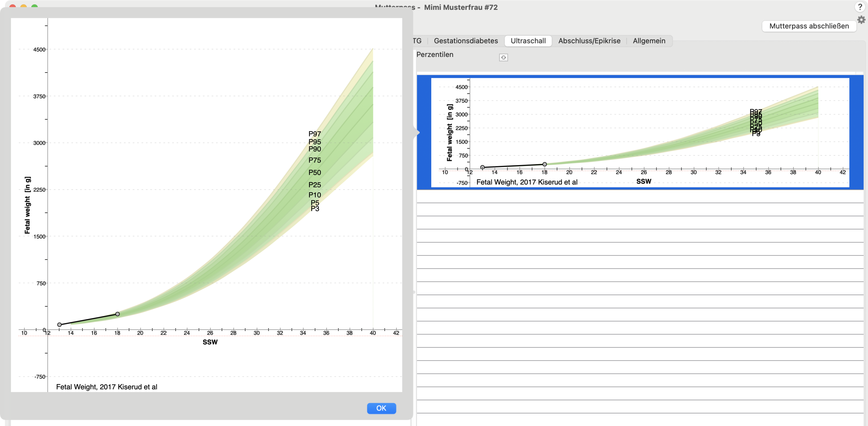Click the P90 percentile label in large chart
Viewport: 868px width, 426px height.
314,149
